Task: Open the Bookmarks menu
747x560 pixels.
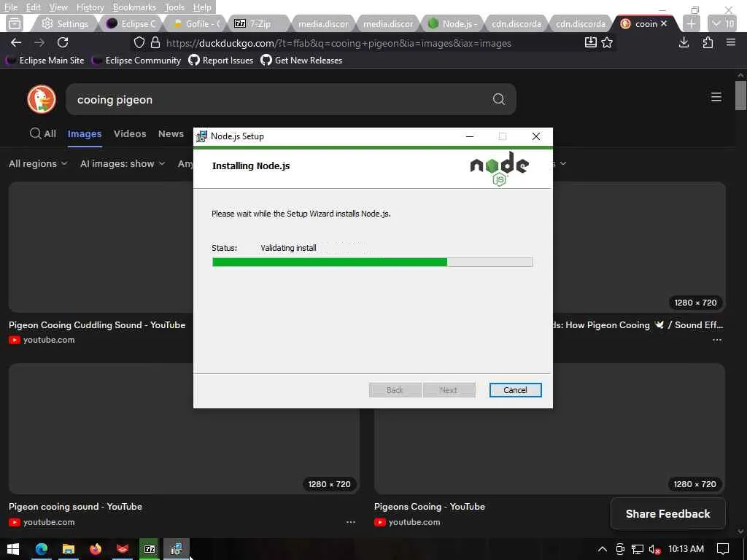Action: pyautogui.click(x=134, y=7)
